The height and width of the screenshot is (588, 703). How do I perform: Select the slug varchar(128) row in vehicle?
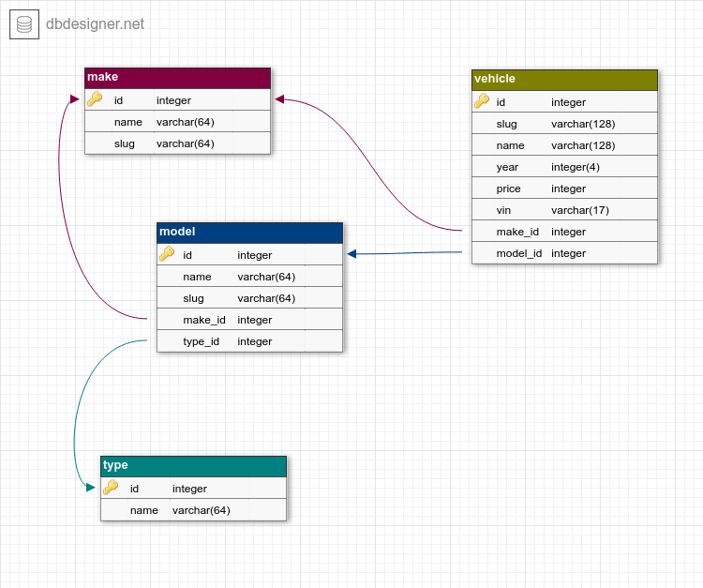pyautogui.click(x=564, y=124)
